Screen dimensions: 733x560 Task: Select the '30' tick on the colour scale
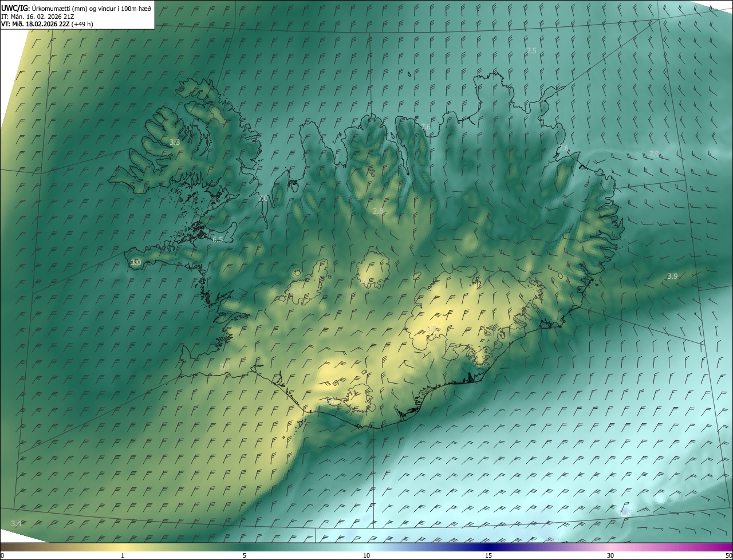point(610,556)
